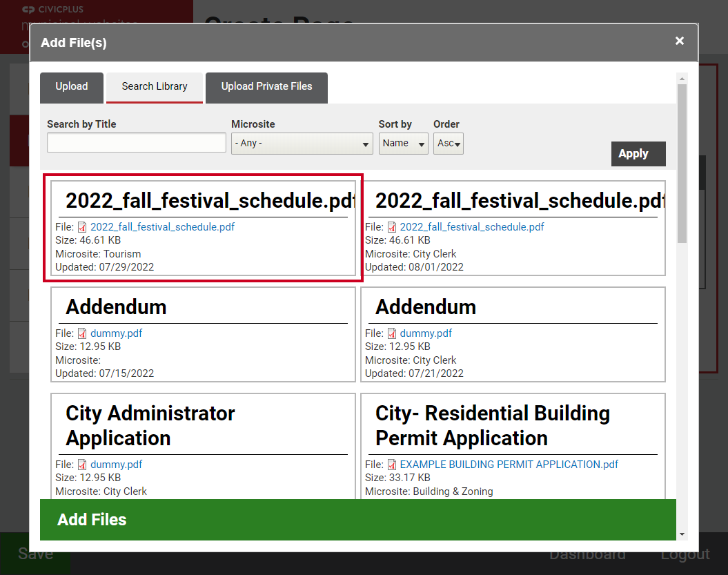Select the Search Library tab
Image resolution: width=728 pixels, height=575 pixels.
[155, 87]
